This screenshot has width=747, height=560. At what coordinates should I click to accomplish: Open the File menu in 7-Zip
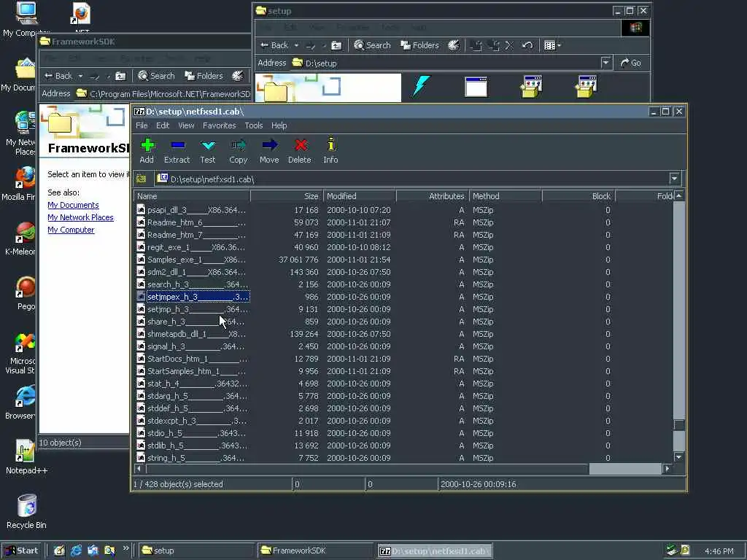point(142,125)
